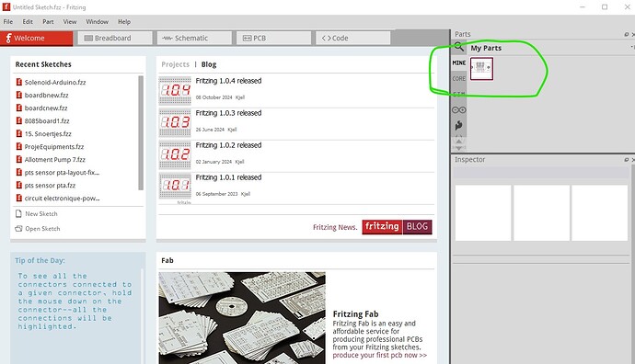
Task: Click the Fritzing app icon in title bar
Action: [x=6, y=6]
